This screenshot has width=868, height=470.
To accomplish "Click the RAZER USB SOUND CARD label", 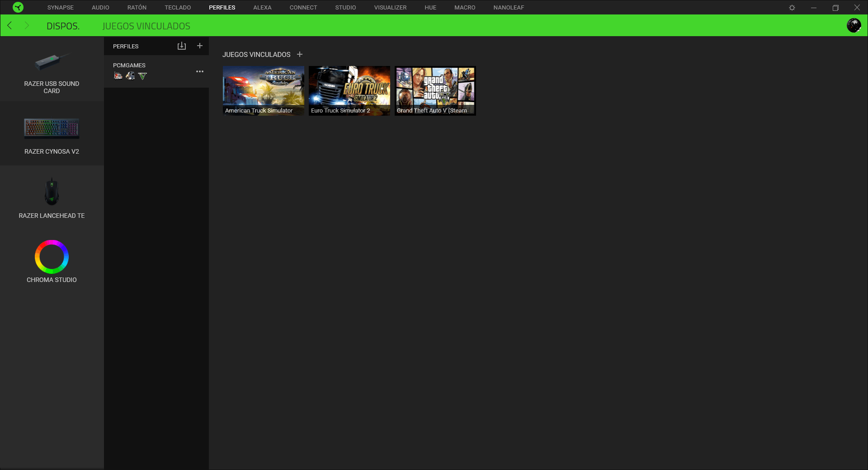I will [52, 87].
